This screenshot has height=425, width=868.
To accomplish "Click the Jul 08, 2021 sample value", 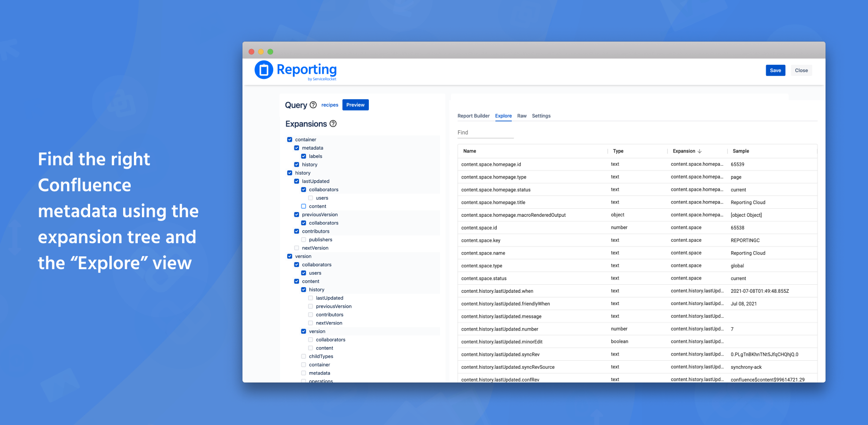I will pyautogui.click(x=744, y=304).
